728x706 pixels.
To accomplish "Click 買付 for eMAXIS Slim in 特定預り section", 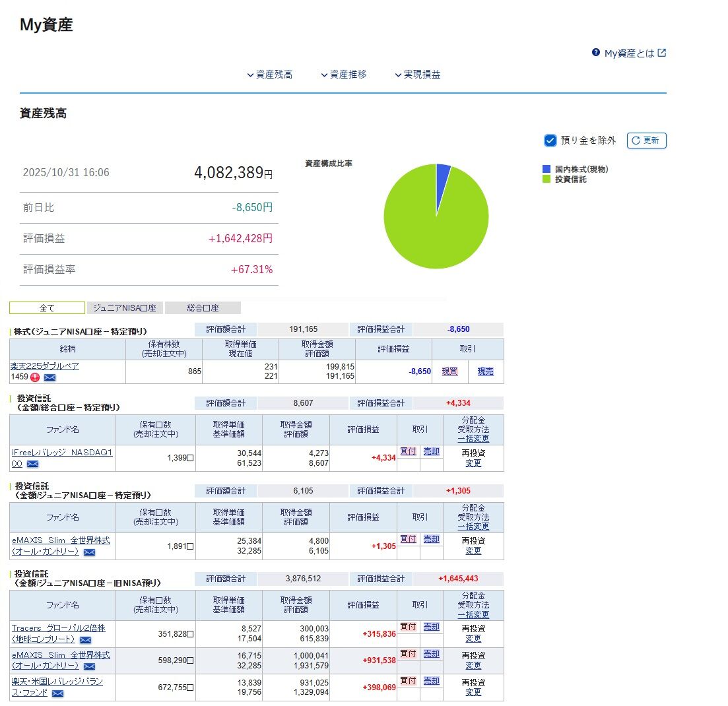I will (408, 539).
